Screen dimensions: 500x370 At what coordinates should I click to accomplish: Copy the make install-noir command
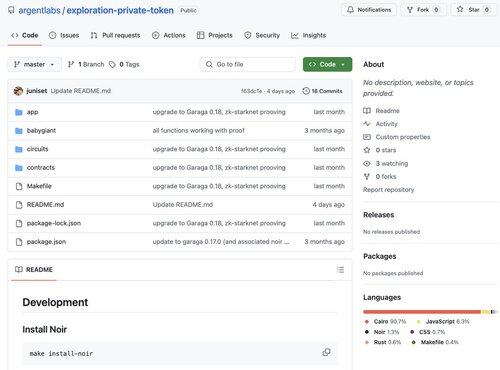327,352
